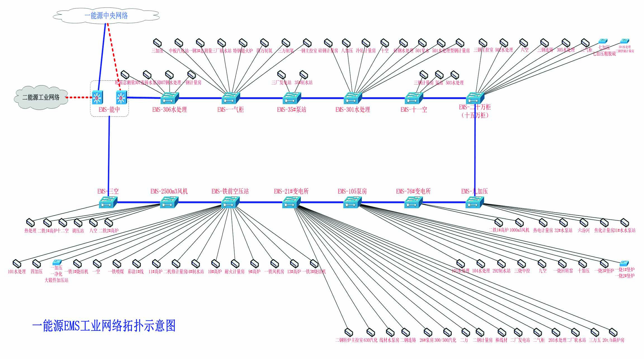This screenshot has width=644, height=359.
Task: Click the EMS-35#泵站 switch icon
Action: (292, 98)
